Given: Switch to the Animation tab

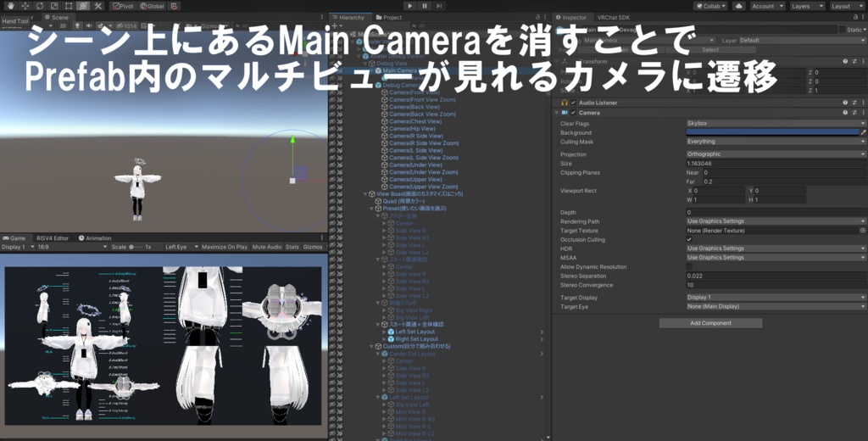Looking at the screenshot, I should (x=95, y=238).
